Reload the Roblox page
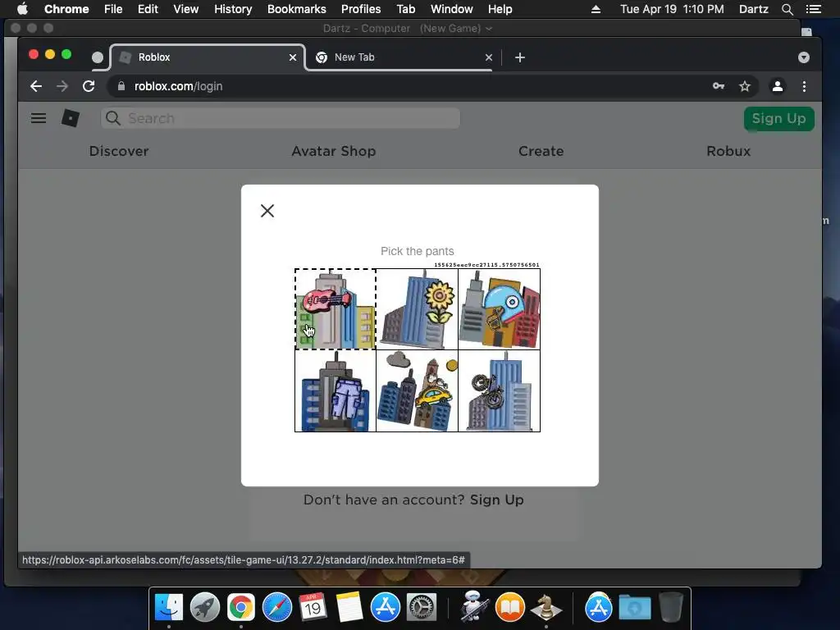The image size is (840, 630). [89, 86]
